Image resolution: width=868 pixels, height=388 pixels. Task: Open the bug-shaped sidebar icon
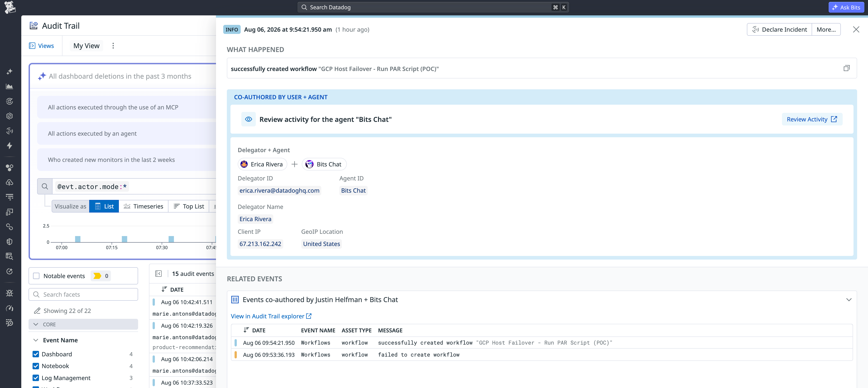(x=10, y=293)
